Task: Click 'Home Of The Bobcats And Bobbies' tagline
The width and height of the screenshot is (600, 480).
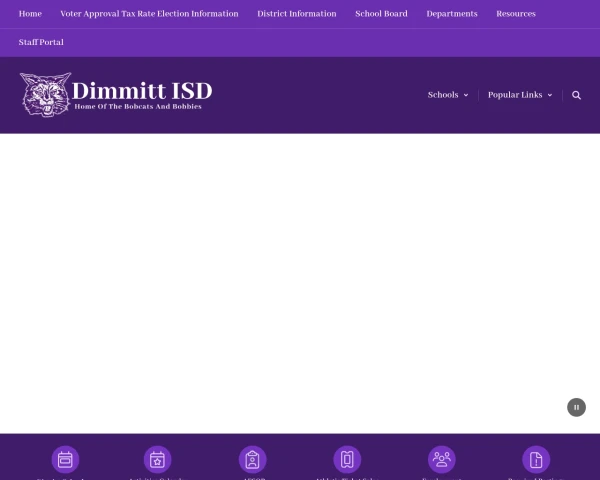Action: (138, 106)
